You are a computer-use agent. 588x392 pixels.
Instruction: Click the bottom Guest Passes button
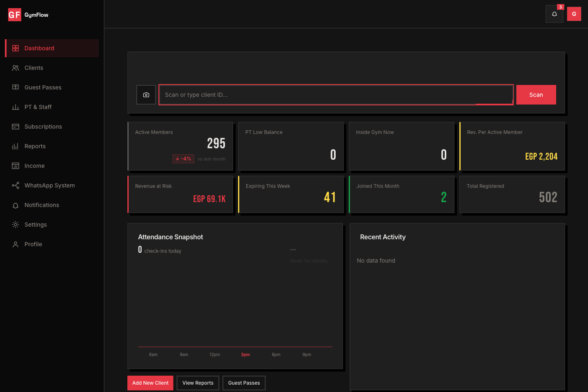pos(244,383)
